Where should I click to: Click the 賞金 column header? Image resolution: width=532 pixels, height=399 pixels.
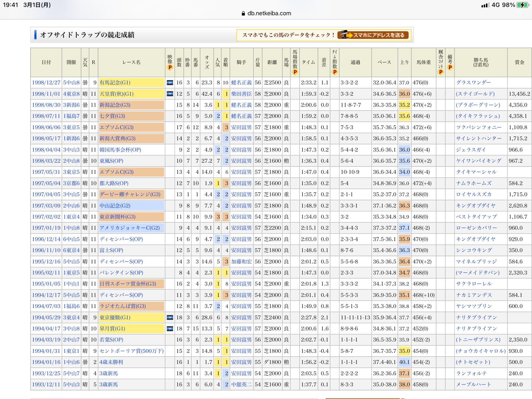[x=519, y=63]
